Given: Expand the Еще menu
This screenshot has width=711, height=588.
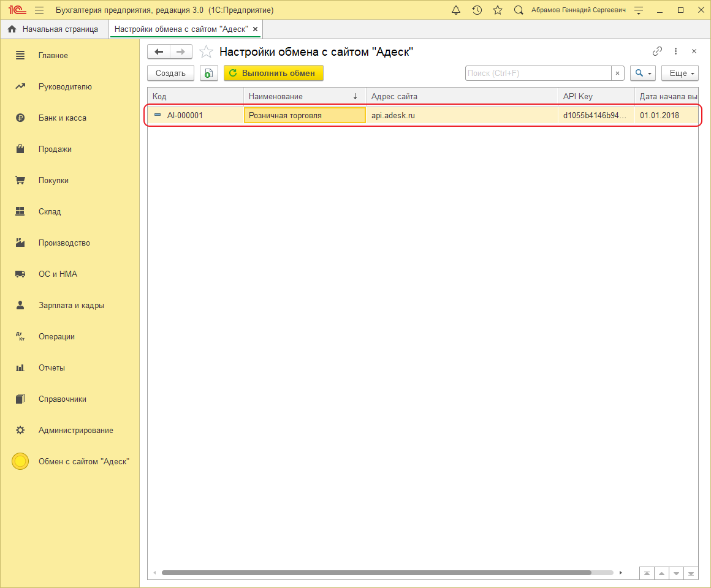Looking at the screenshot, I should point(680,73).
